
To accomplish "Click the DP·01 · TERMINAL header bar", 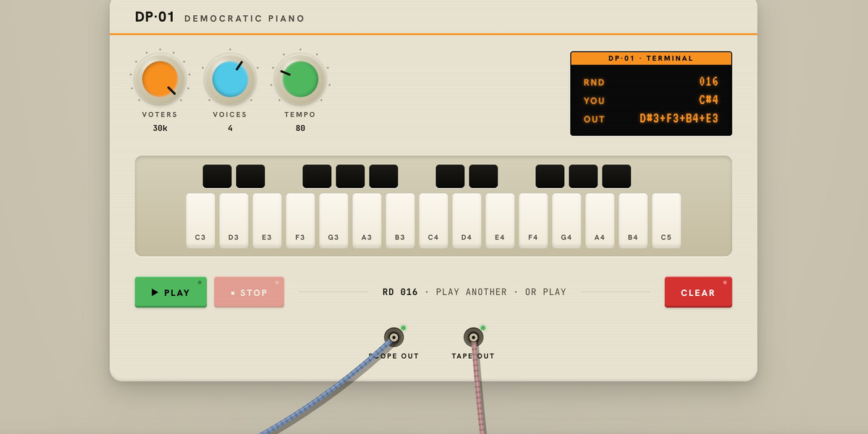I will (x=651, y=59).
